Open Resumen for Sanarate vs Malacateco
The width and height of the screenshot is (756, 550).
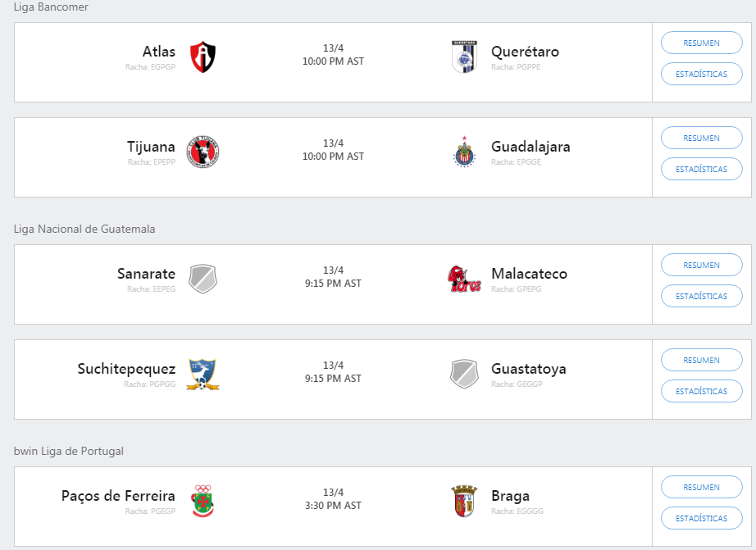pos(702,265)
